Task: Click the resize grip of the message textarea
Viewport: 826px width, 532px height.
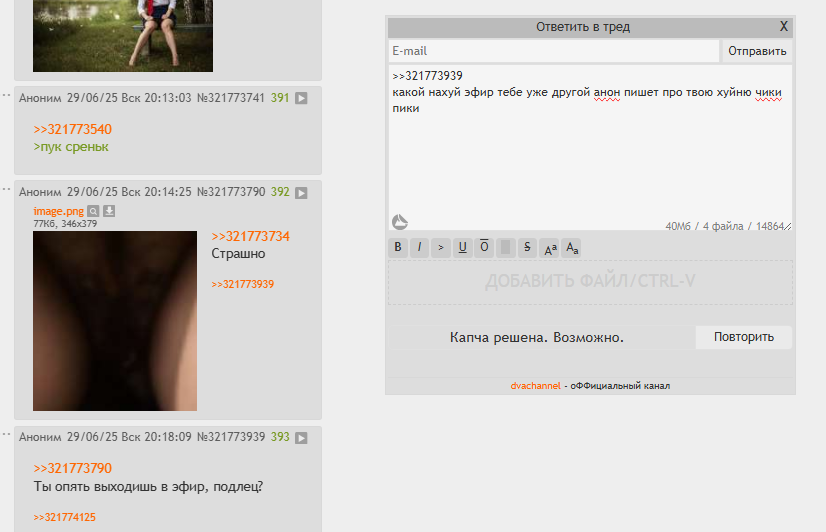Action: (x=788, y=226)
